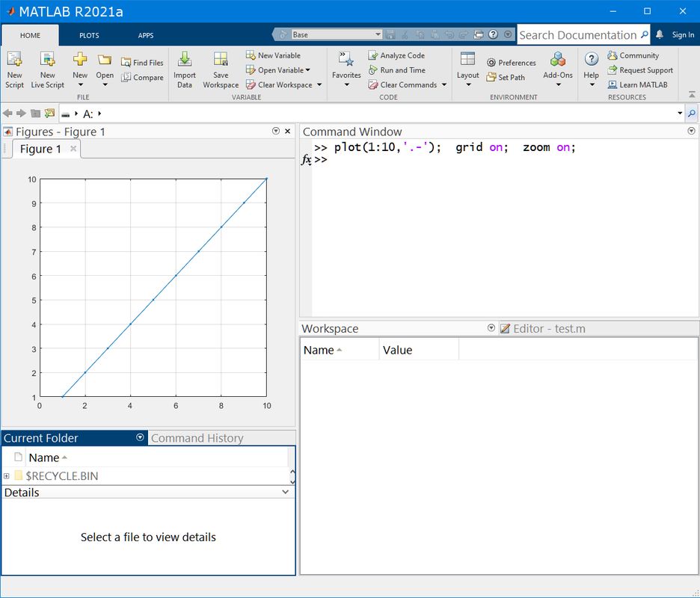700x598 pixels.
Task: Click the Analyze Code button
Action: (396, 55)
